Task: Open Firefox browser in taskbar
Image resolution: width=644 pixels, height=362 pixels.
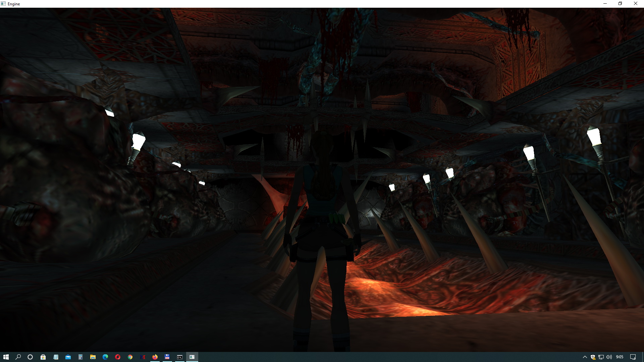Action: pos(155,357)
